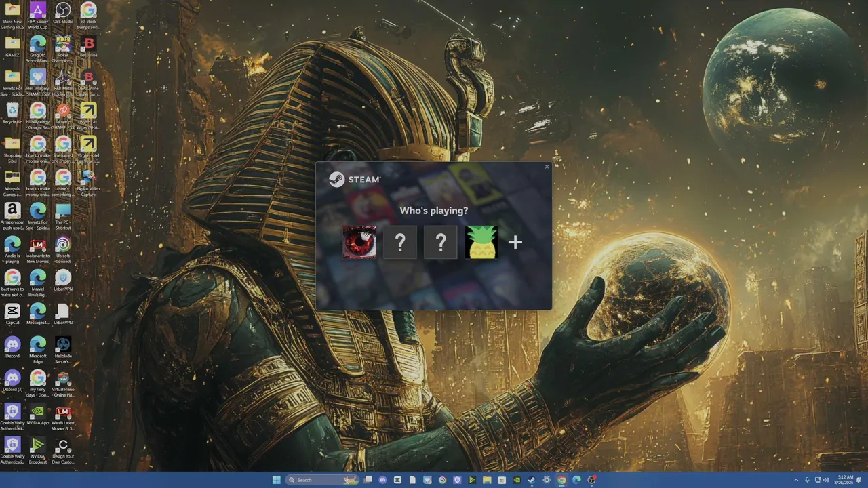Open Steam from the taskbar

pos(532,480)
